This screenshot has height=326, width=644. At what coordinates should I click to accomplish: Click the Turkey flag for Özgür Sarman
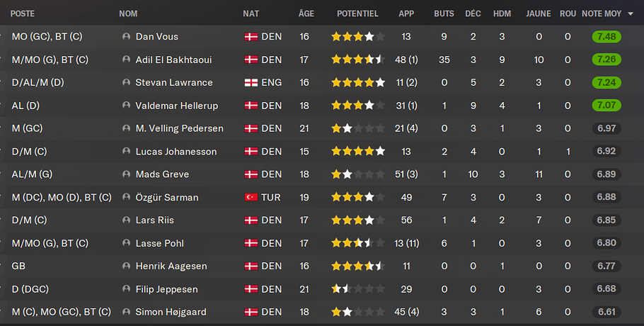[251, 197]
